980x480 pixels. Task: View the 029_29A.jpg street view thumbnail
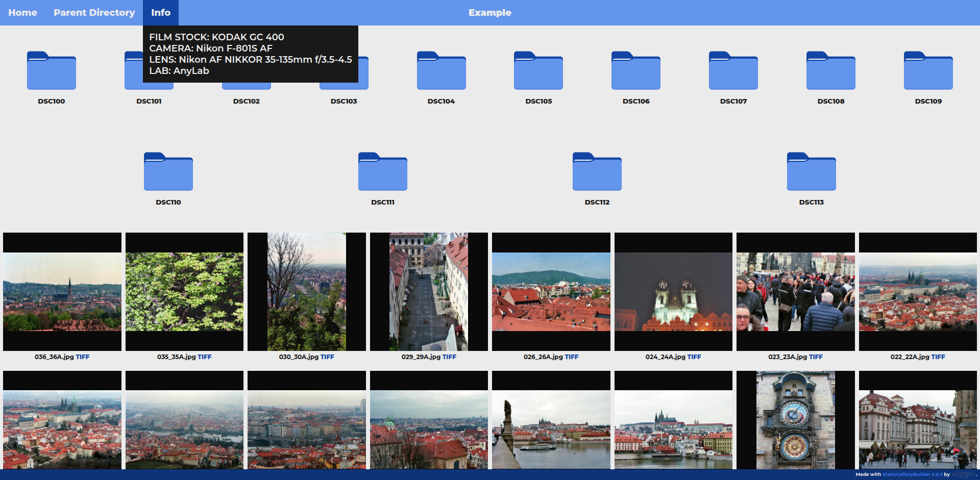pos(429,292)
